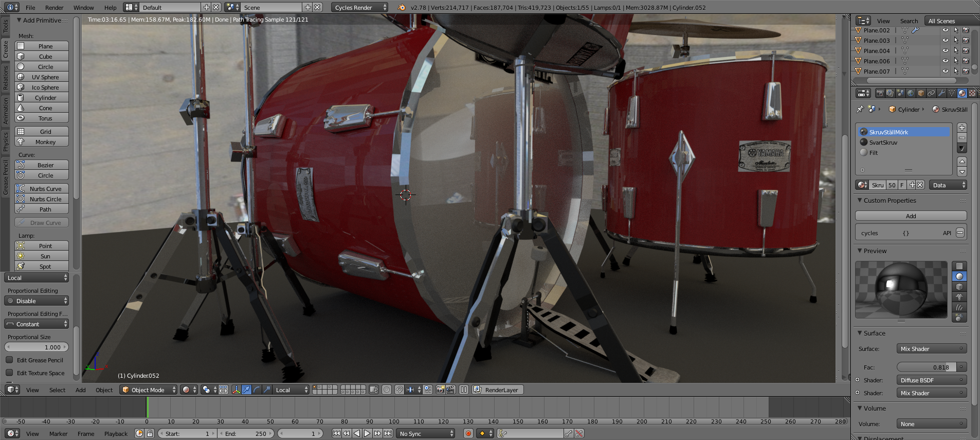980x440 pixels.
Task: Select the translate manipulator arrow icon
Action: click(x=246, y=390)
